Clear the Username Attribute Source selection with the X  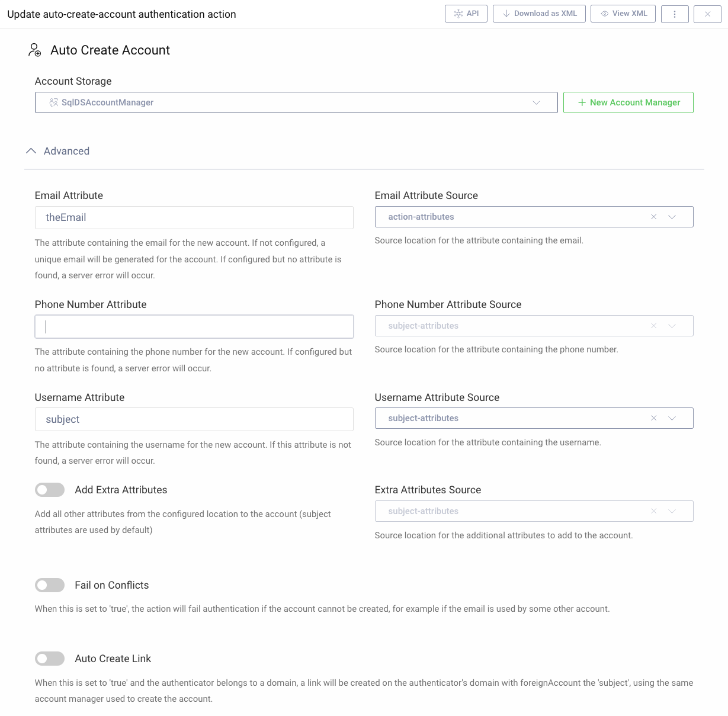[653, 418]
